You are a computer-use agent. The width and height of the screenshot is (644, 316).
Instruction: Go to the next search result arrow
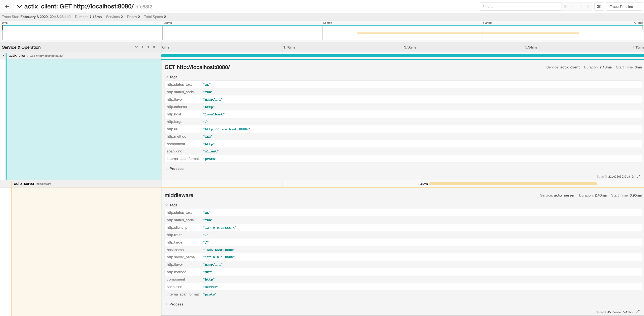tap(580, 7)
